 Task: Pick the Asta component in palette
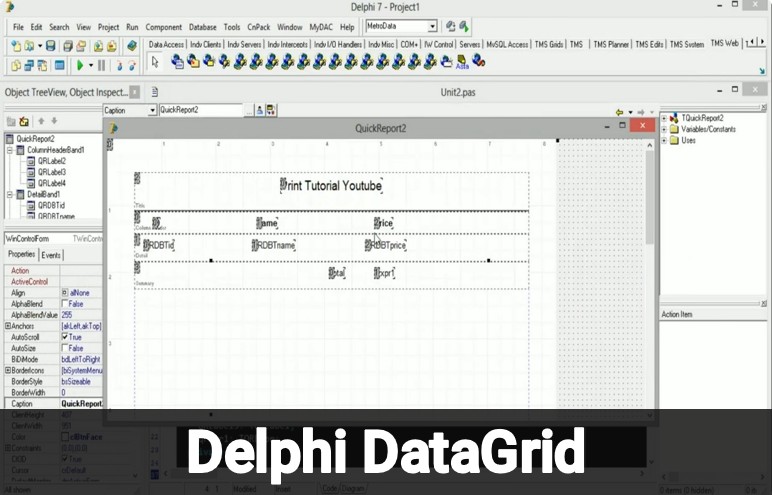(462, 62)
